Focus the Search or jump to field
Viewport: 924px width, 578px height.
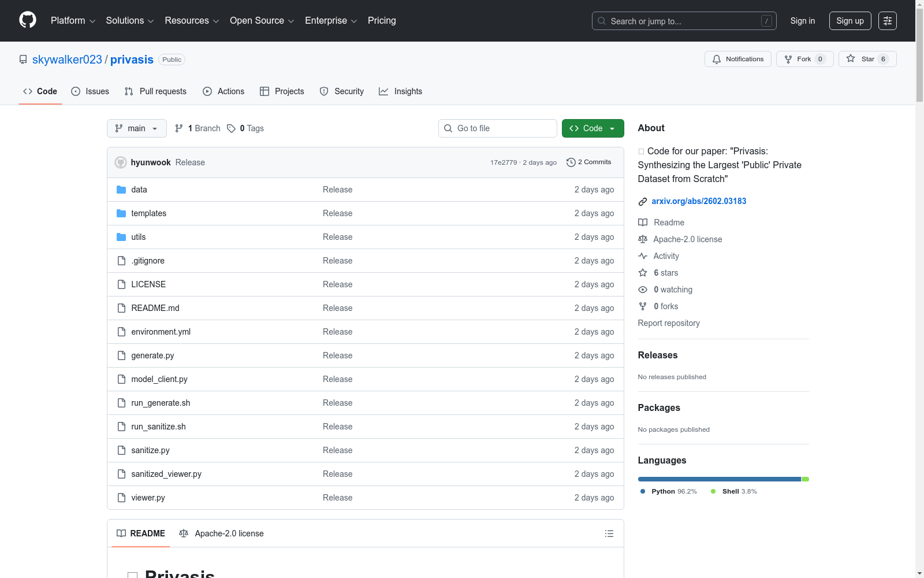coord(684,21)
